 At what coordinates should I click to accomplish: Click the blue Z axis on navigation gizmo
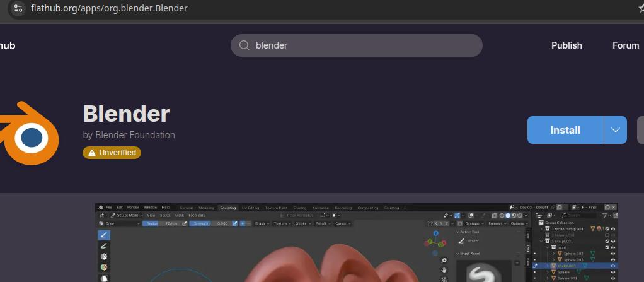(436, 233)
